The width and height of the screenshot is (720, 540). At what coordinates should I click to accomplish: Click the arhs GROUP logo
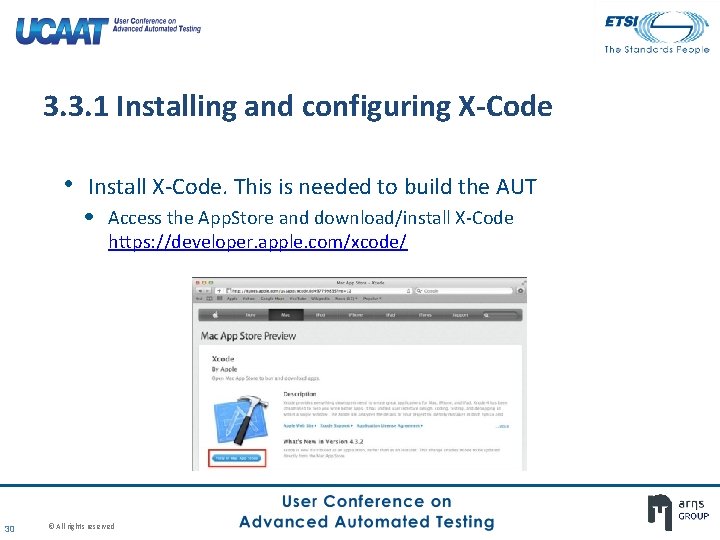click(678, 511)
